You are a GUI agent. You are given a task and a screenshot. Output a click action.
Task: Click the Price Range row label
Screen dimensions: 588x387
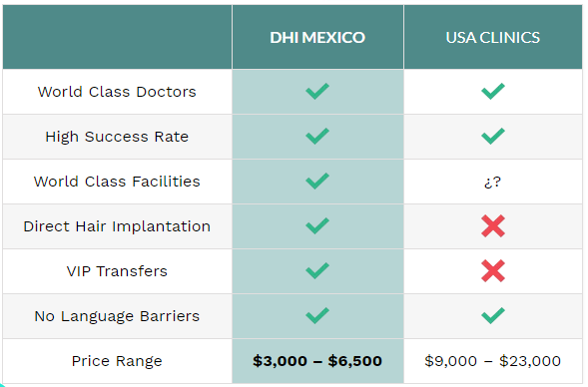coord(117,361)
